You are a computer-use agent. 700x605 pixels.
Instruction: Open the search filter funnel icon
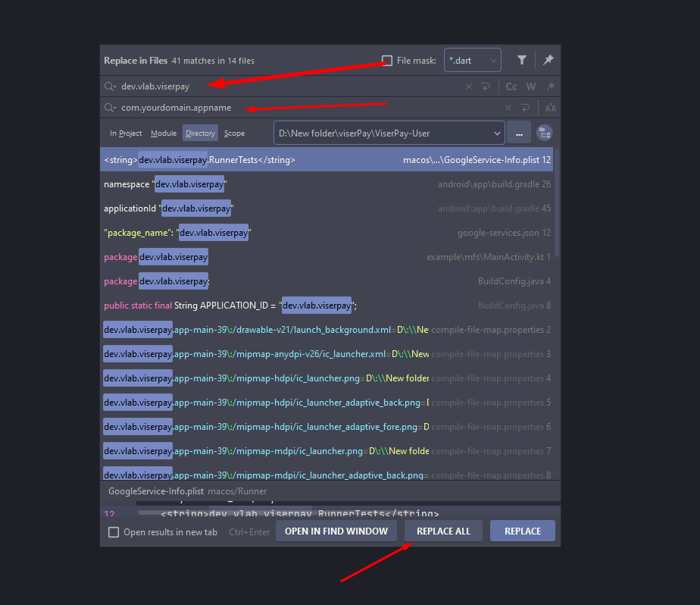[x=522, y=60]
